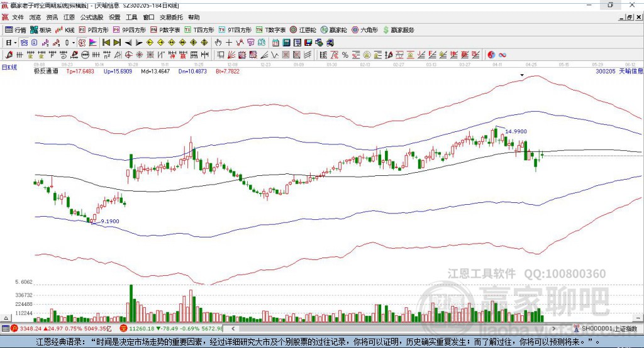This screenshot has width=644, height=348.
Task: Open the calculator icon
Action: click(286, 43)
